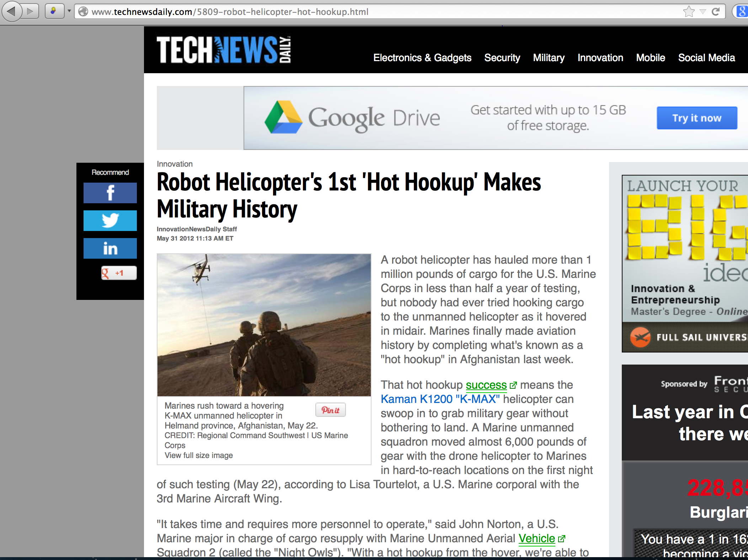Click the browser forward arrow button

[x=31, y=11]
